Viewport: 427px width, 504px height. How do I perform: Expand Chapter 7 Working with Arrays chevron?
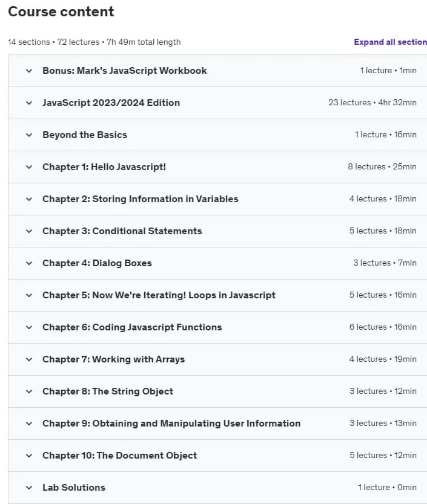(x=29, y=359)
